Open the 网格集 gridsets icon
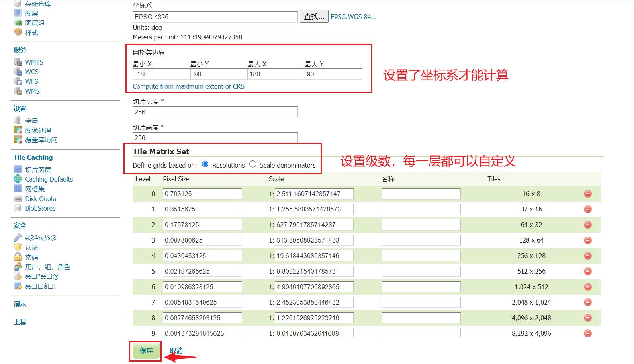 (x=18, y=188)
